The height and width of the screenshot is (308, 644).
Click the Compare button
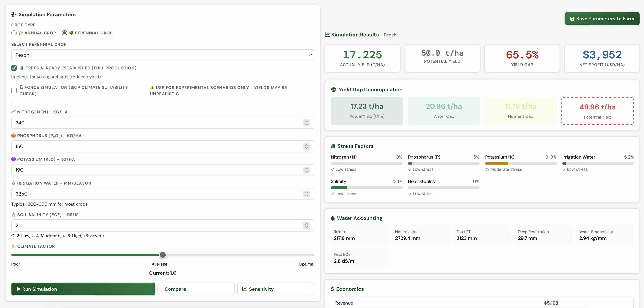pos(196,289)
